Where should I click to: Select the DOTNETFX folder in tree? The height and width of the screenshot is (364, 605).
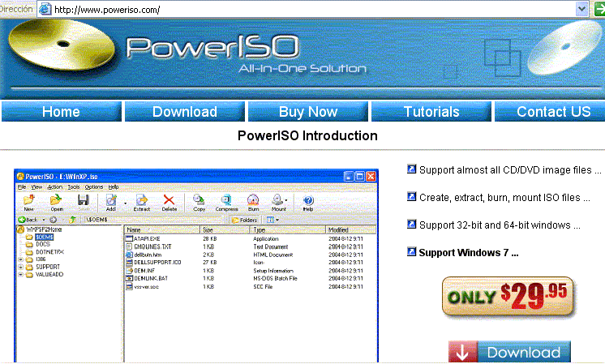tap(49, 252)
